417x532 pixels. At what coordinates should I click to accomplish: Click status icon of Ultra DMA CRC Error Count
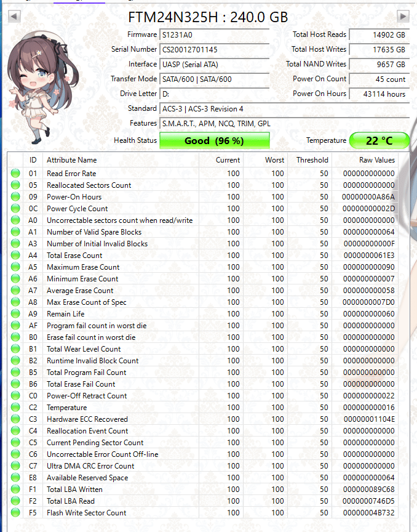pyautogui.click(x=15, y=466)
